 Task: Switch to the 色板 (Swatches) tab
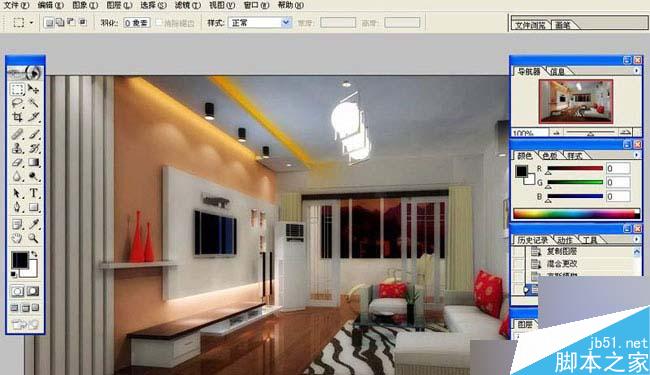pos(550,155)
